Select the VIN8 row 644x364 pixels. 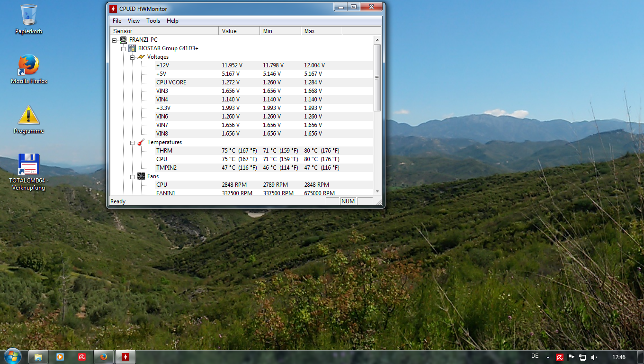[264, 134]
